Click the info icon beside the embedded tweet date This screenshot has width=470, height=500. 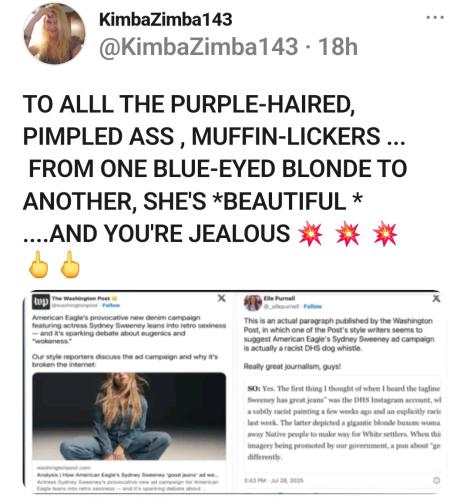tap(436, 480)
